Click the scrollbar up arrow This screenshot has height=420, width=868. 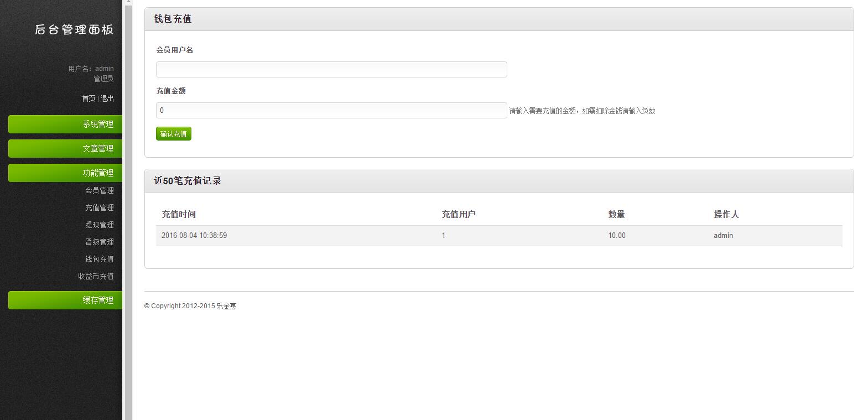pyautogui.click(x=128, y=2)
